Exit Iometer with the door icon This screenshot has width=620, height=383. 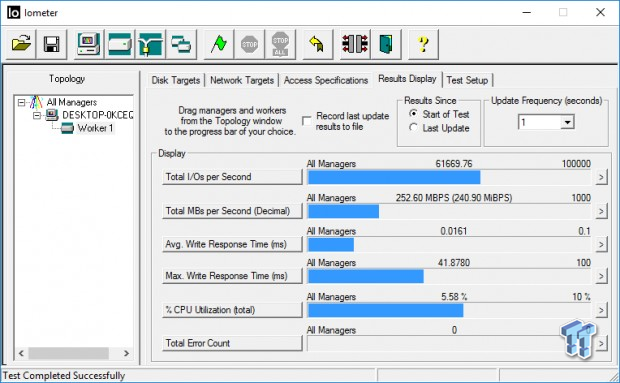(x=386, y=44)
